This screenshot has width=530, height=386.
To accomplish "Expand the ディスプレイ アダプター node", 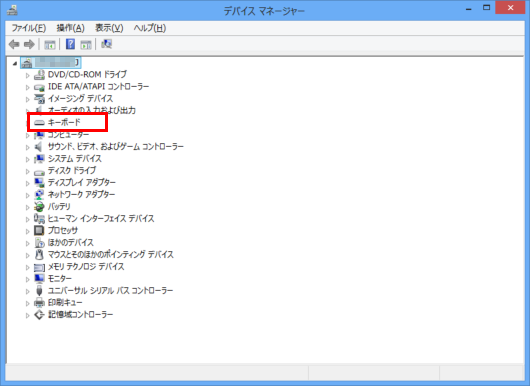I will click(28, 183).
